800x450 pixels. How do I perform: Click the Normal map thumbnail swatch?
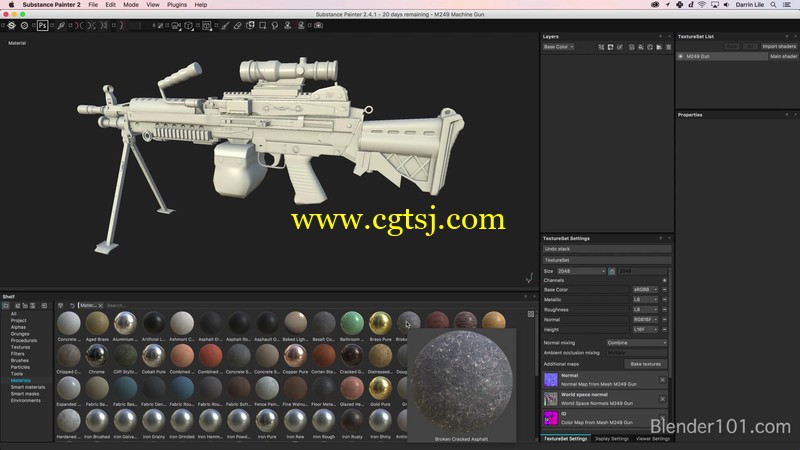[x=551, y=380]
